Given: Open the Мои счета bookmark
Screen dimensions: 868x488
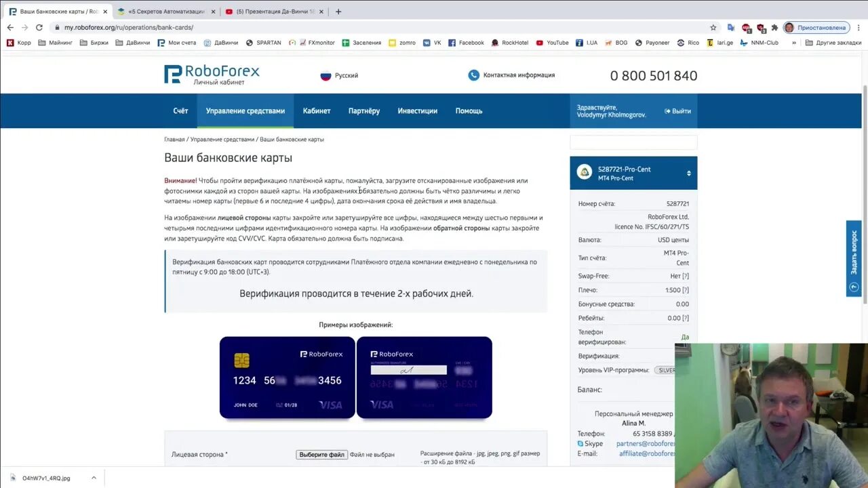Looking at the screenshot, I should pos(177,43).
